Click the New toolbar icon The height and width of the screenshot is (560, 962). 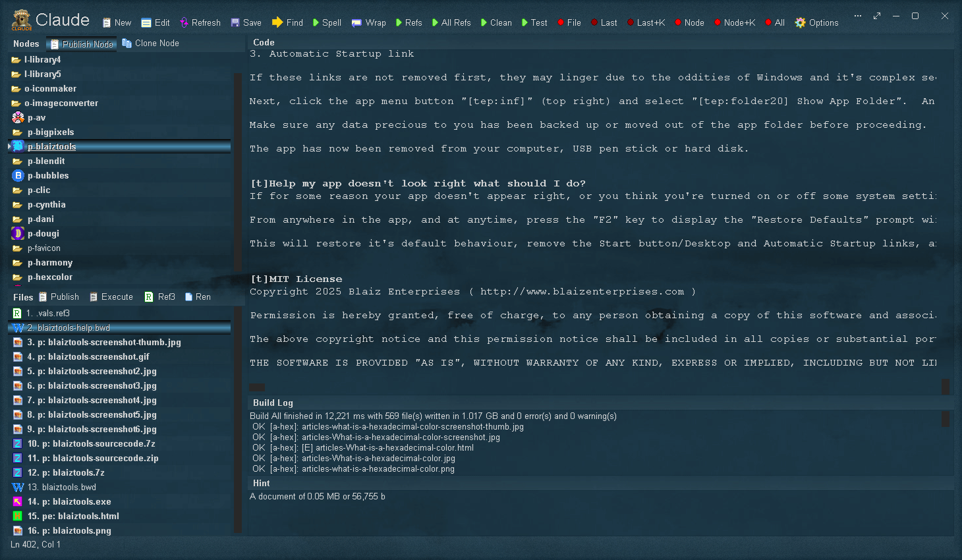107,22
